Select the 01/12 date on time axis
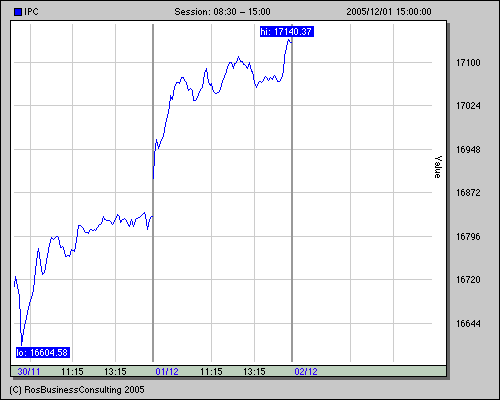Screen dimensions: 500x400 (x=167, y=371)
